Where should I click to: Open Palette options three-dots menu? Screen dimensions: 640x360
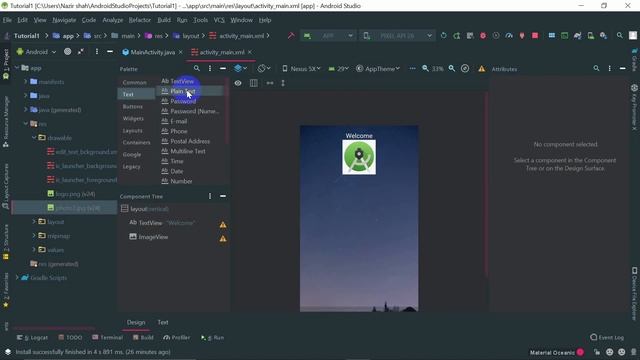[210, 69]
